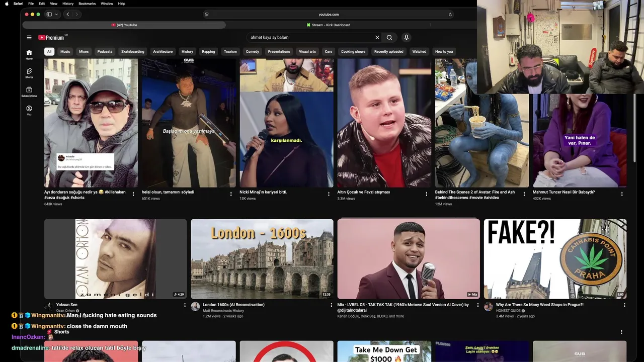Click the HONEST GUIDE channel avatar
644x362 pixels.
(489, 307)
